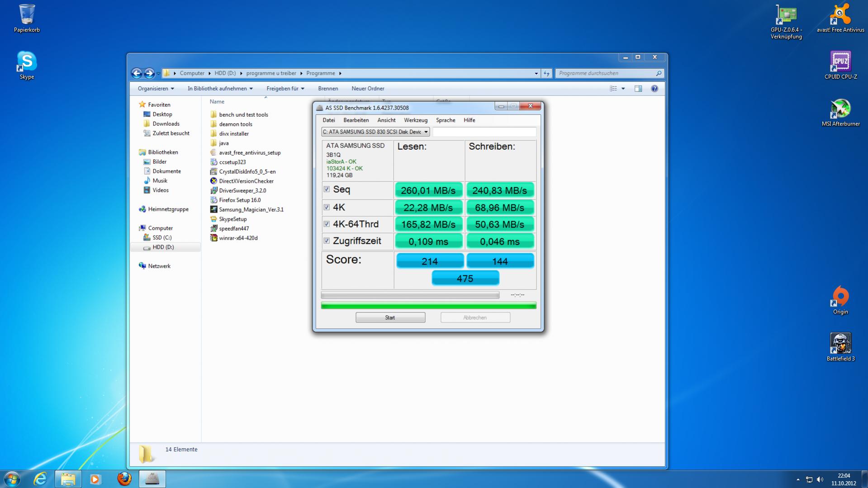Uncheck the 4K-64Thrd test checkbox
Image resolution: width=868 pixels, height=488 pixels.
coord(327,224)
